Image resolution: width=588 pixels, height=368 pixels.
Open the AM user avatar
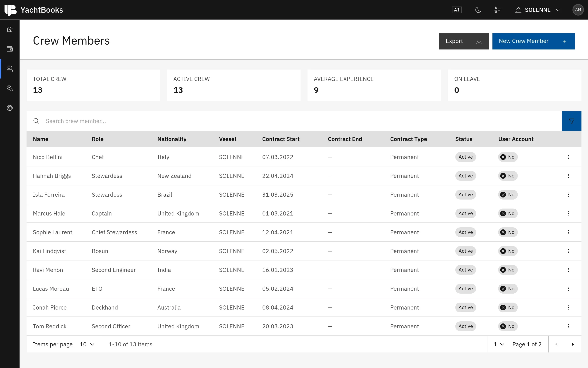(578, 10)
